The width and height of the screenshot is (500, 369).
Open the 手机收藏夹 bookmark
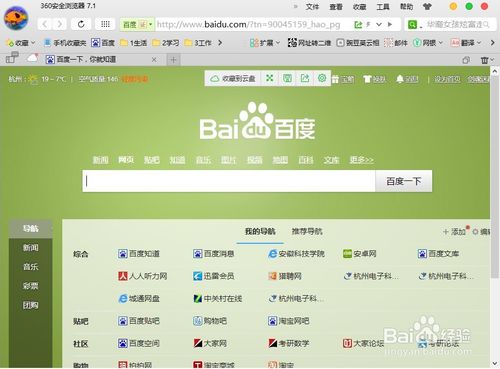[65, 43]
